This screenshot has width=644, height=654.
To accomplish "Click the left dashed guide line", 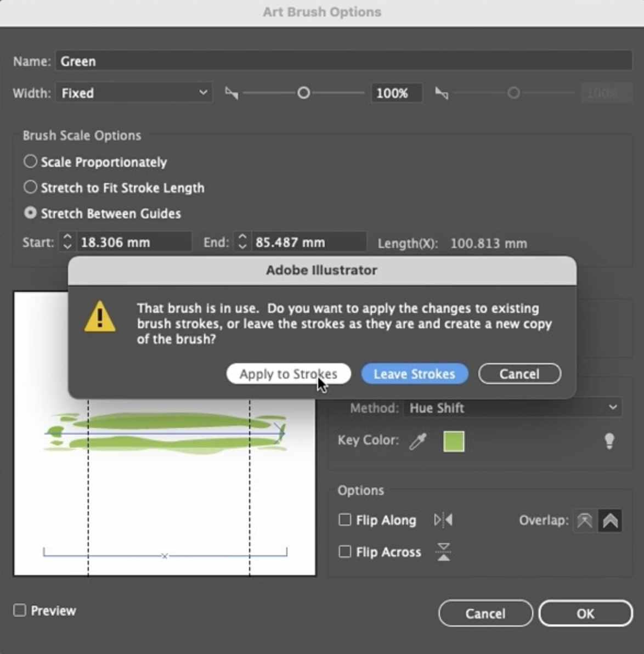I will (88, 487).
